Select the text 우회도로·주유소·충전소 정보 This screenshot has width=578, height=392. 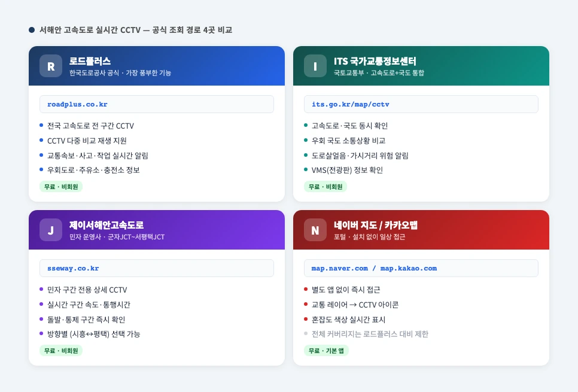(93, 170)
